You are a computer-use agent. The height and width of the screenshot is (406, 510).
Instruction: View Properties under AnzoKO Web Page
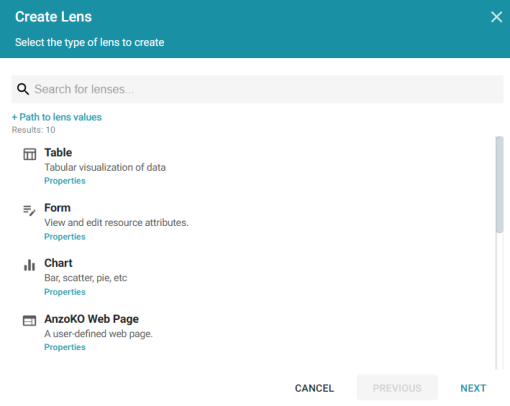coord(65,347)
